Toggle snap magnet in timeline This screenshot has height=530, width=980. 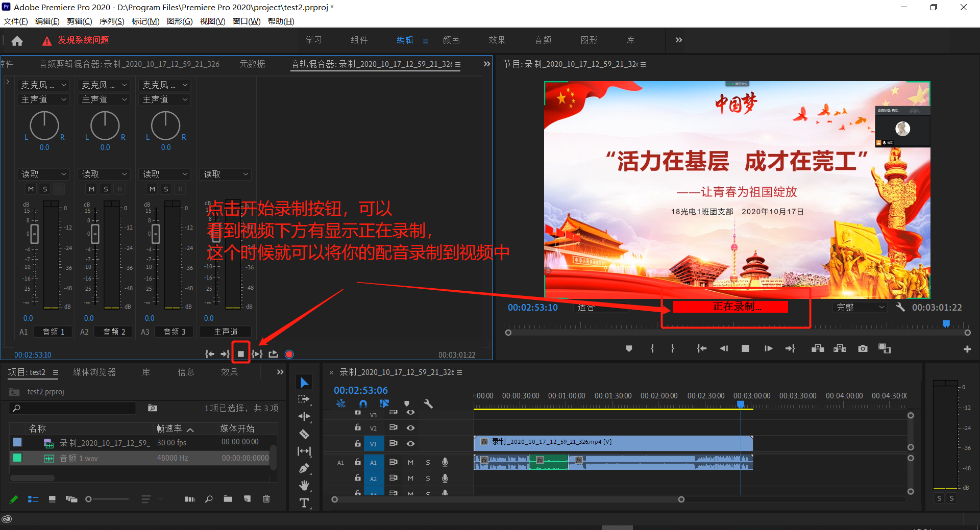[x=363, y=404]
